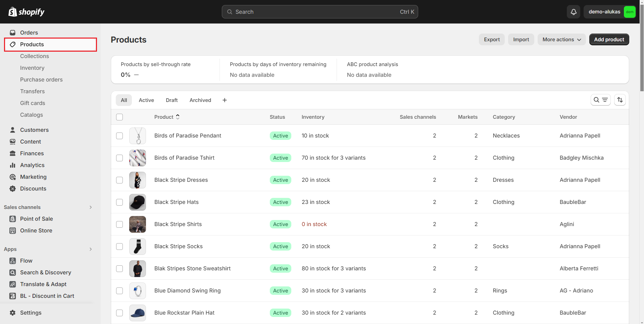The height and width of the screenshot is (324, 644).
Task: Open Settings via the gear icon
Action: tap(13, 313)
